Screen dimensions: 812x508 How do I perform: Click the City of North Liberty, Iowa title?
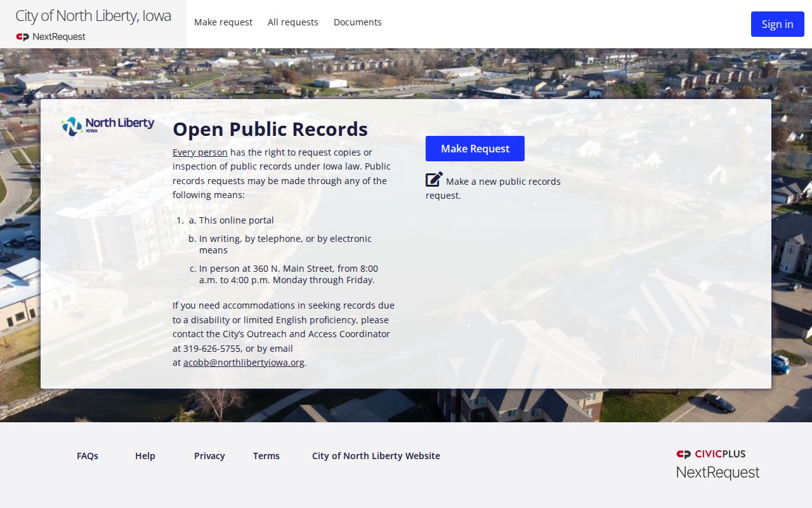[93, 16]
